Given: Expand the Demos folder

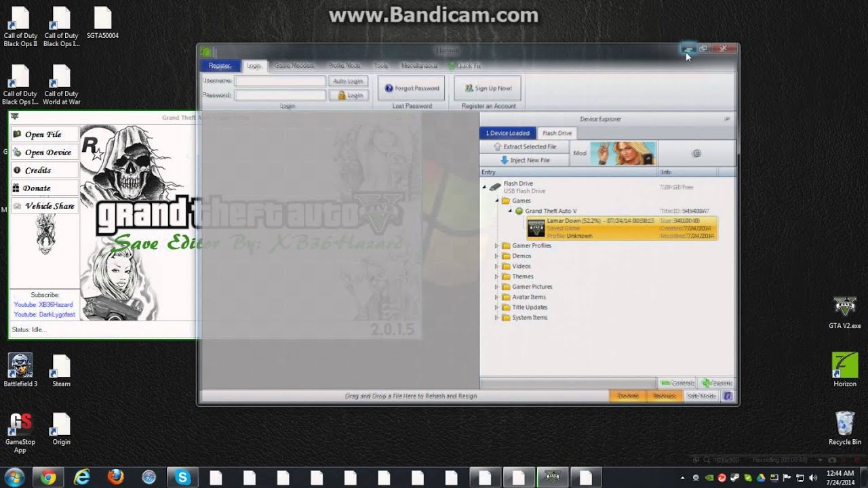Looking at the screenshot, I should 496,256.
